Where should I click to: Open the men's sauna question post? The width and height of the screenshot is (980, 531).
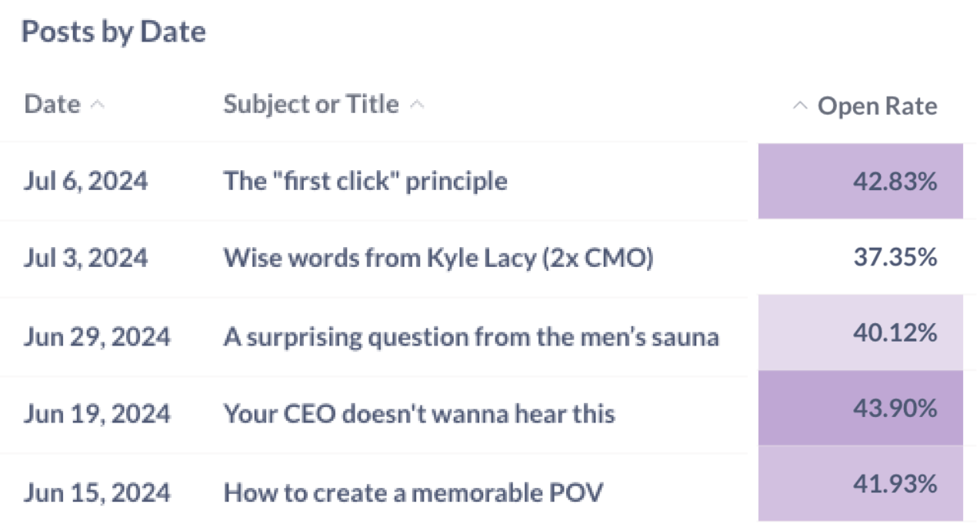point(472,337)
